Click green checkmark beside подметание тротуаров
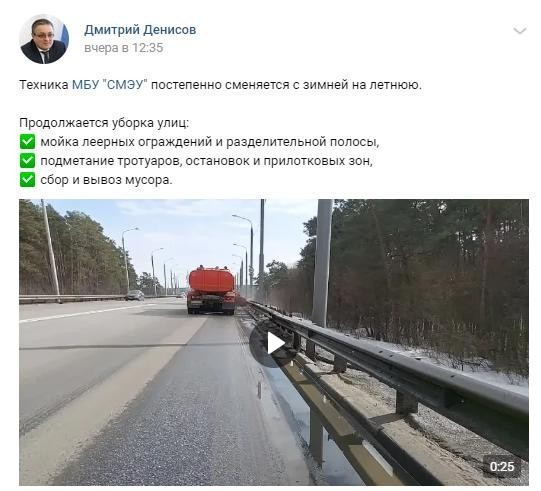 click(x=27, y=160)
